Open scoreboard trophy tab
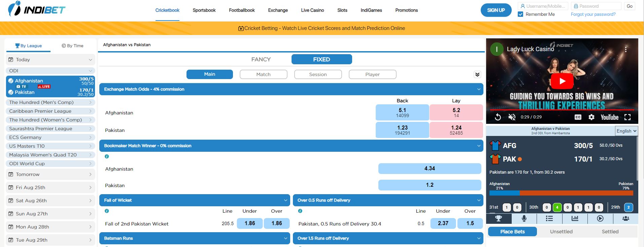 point(499,218)
